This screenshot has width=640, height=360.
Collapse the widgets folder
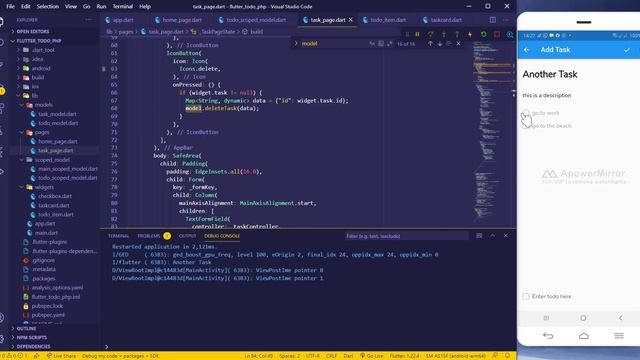coord(44,187)
